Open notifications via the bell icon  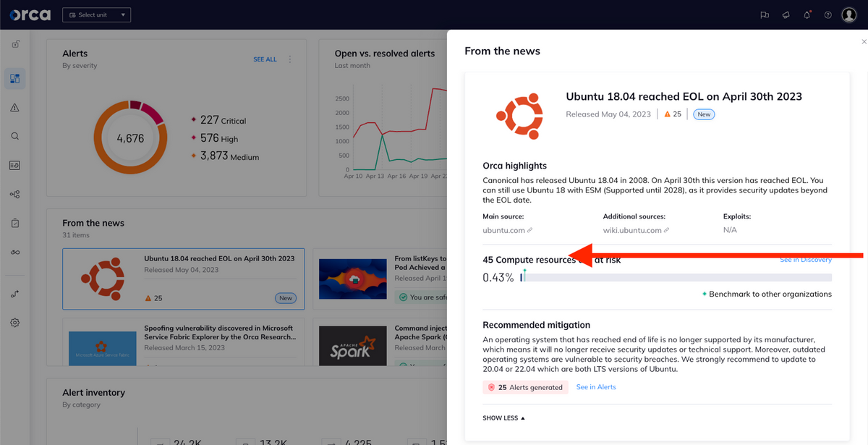click(807, 14)
